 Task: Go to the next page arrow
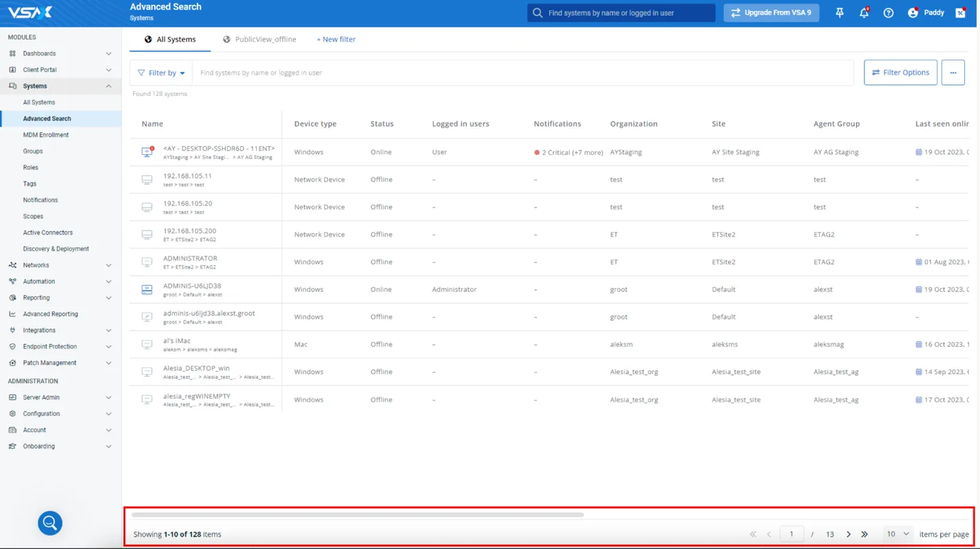click(849, 534)
